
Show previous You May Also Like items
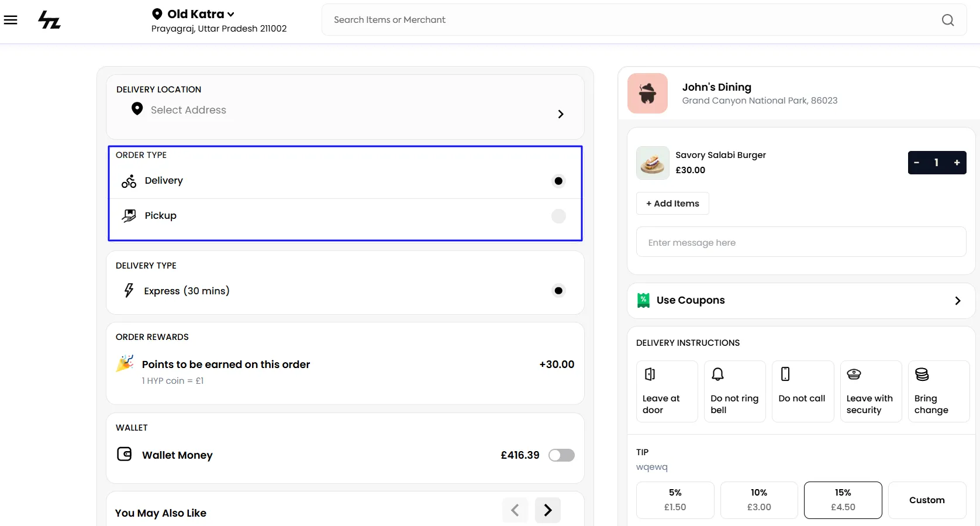(515, 510)
